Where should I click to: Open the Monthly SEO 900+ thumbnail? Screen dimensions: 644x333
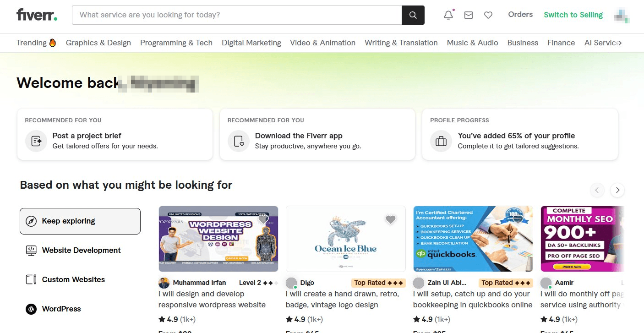582,239
